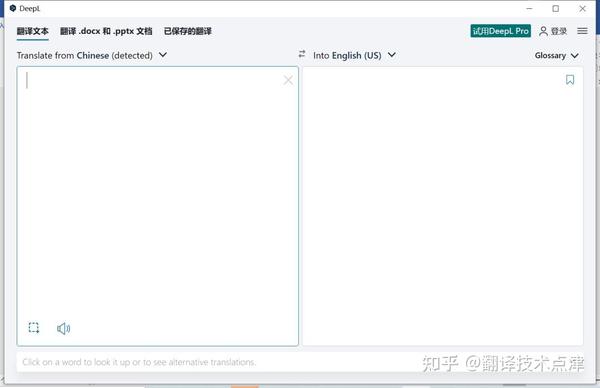Open the 翻译 .docx 和 .pptx 文档 tab
600x388 pixels.
106,31
